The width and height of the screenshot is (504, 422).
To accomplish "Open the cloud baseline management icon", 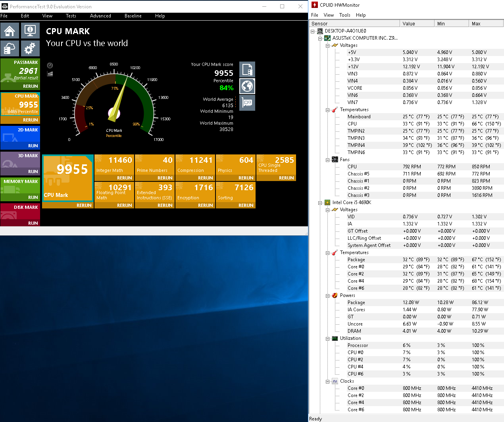I will tap(10, 48).
